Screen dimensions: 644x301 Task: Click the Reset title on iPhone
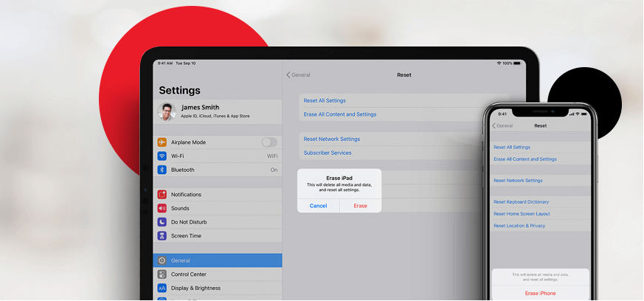click(540, 125)
